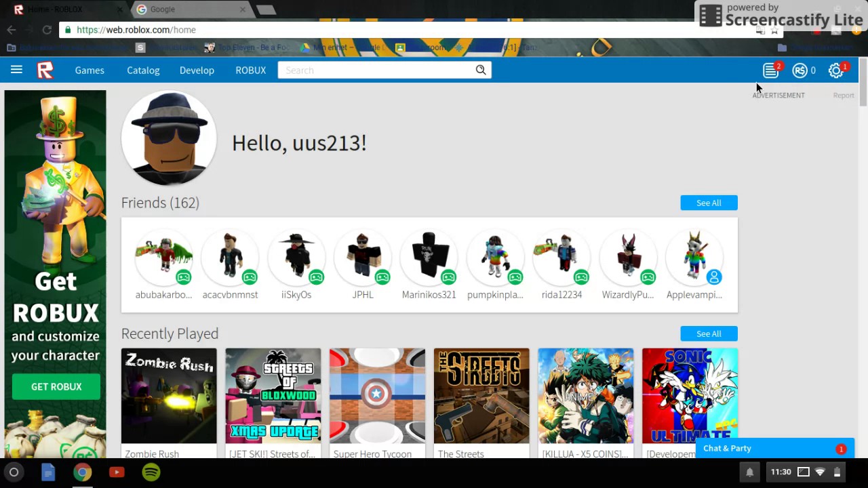
Task: Click the browser address bar
Action: pos(407,30)
